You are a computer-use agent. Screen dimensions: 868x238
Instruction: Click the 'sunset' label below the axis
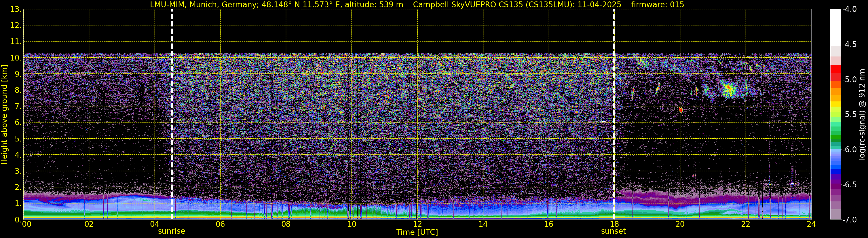pyautogui.click(x=614, y=231)
